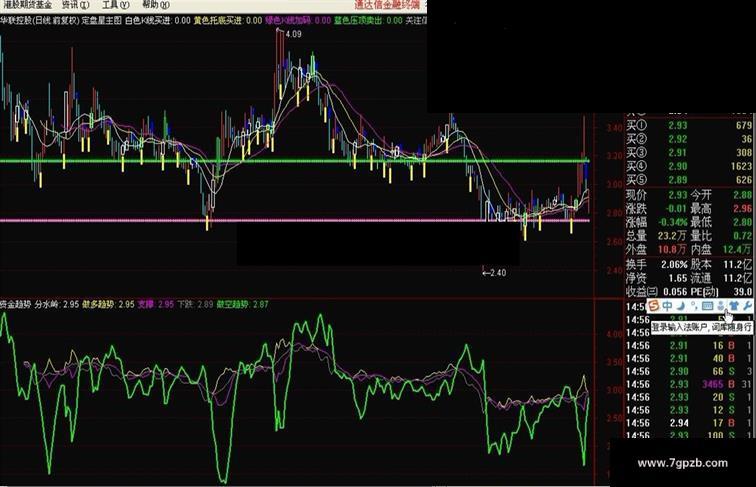
Task: Click the 14:56 trade tick with 3465 B
Action: pos(689,384)
